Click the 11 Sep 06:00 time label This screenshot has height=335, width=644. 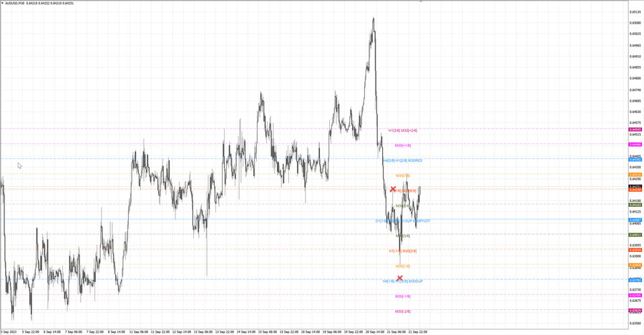point(138,331)
